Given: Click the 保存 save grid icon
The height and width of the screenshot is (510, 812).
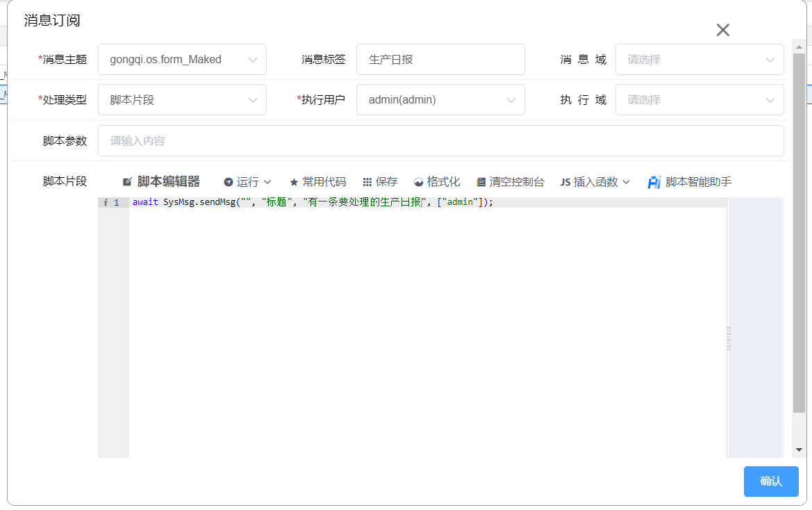Looking at the screenshot, I should [367, 182].
